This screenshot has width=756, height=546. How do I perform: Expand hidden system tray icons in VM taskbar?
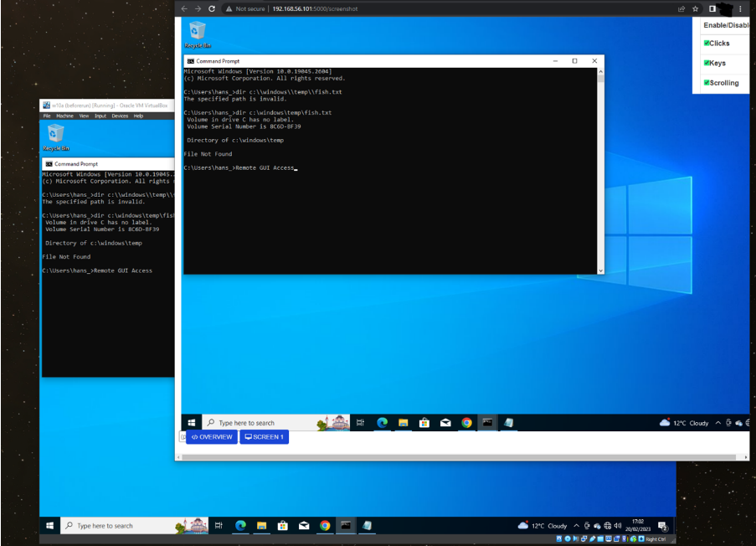click(576, 526)
